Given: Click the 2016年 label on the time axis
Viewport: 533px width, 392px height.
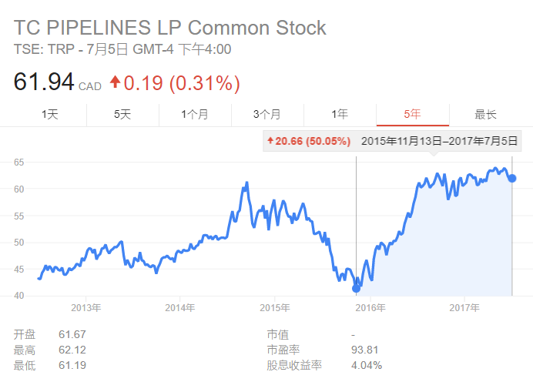Looking at the screenshot, I should (370, 307).
